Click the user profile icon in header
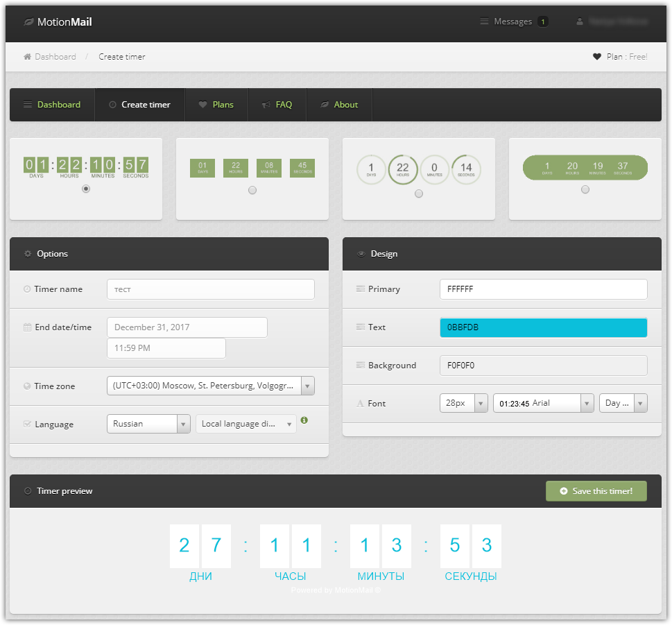672x625 pixels. 580,22
